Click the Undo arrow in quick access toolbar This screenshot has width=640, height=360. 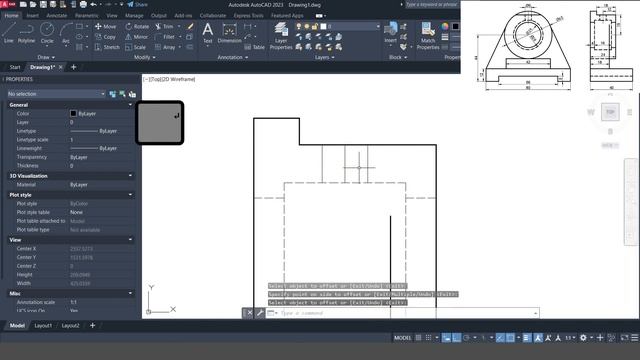(x=93, y=4)
